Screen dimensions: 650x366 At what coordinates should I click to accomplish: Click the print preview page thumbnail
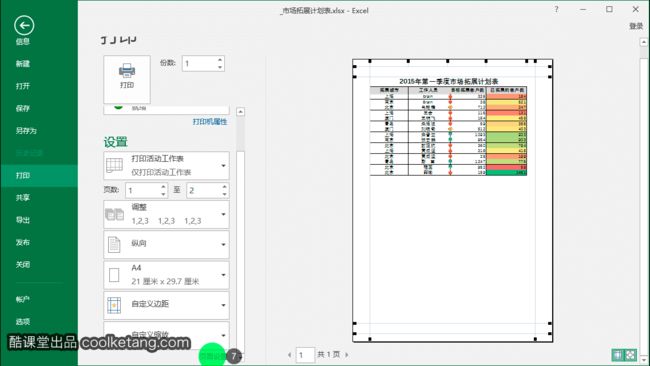(x=453, y=201)
